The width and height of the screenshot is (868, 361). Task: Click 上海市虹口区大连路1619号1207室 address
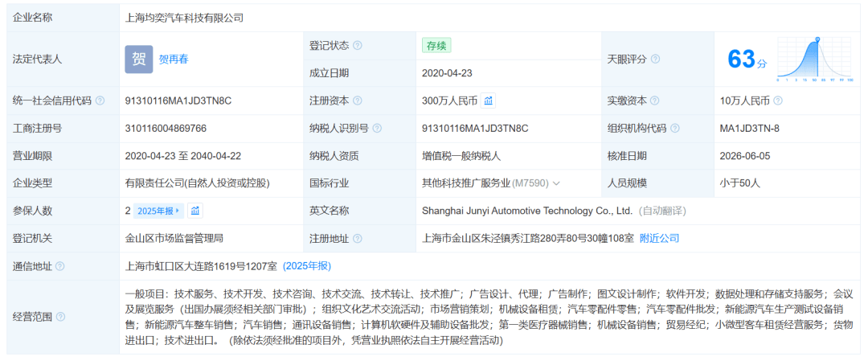tap(202, 266)
